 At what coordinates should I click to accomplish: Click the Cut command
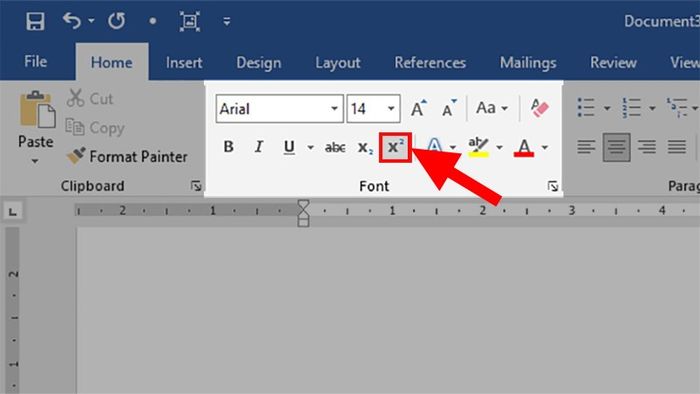90,98
